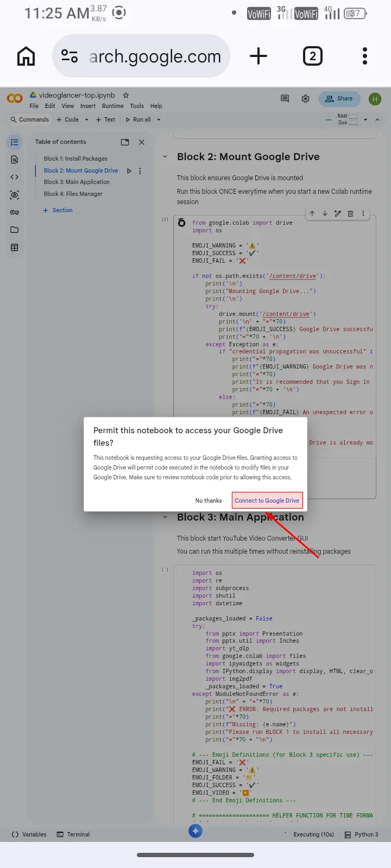Add a new Text cell
Viewport: 391px width, 868px height.
point(106,119)
